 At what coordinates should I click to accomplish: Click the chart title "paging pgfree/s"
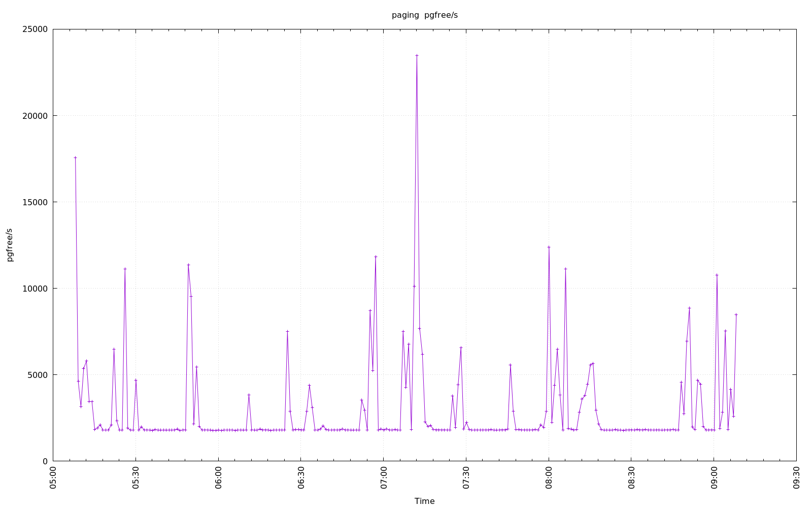(x=424, y=15)
